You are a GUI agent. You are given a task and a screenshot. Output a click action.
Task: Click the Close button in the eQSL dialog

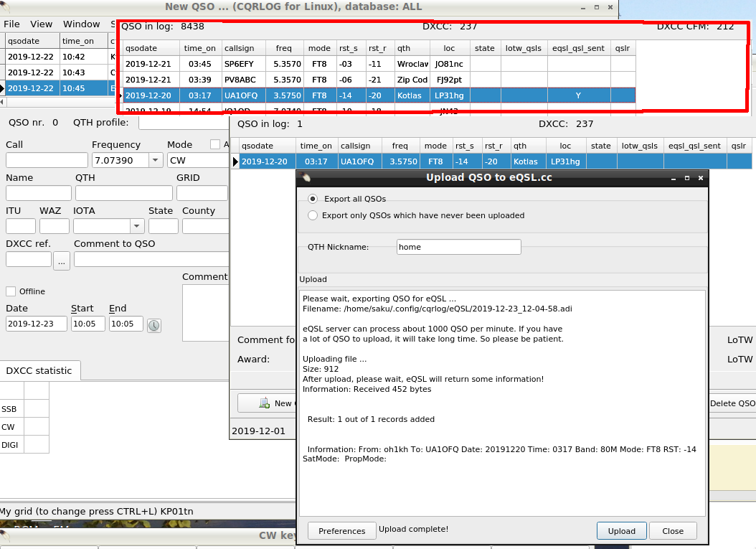[x=673, y=530]
